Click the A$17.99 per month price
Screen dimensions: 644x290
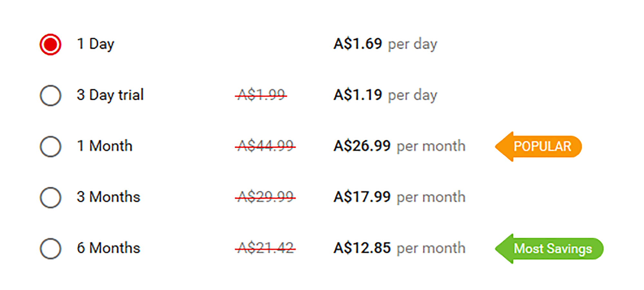400,197
